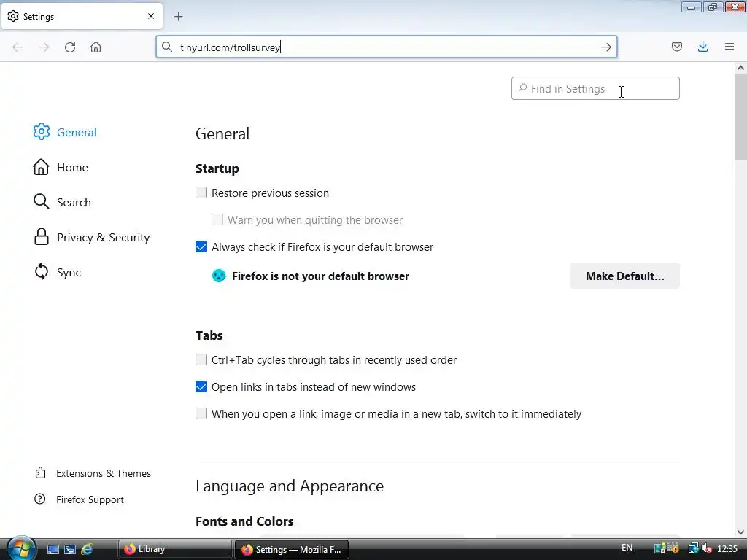Screen dimensions: 747x560
Task: Click the taskbar clock showing 12:35
Action: [727, 548]
